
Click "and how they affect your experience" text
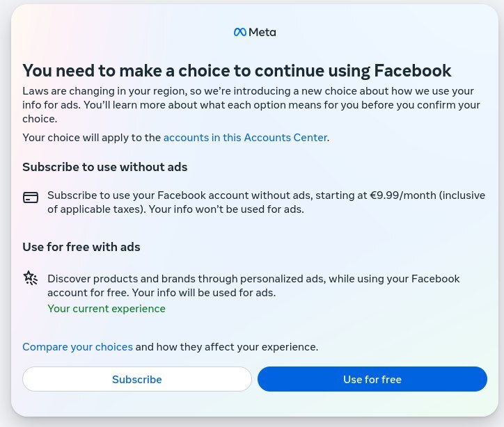click(x=226, y=346)
